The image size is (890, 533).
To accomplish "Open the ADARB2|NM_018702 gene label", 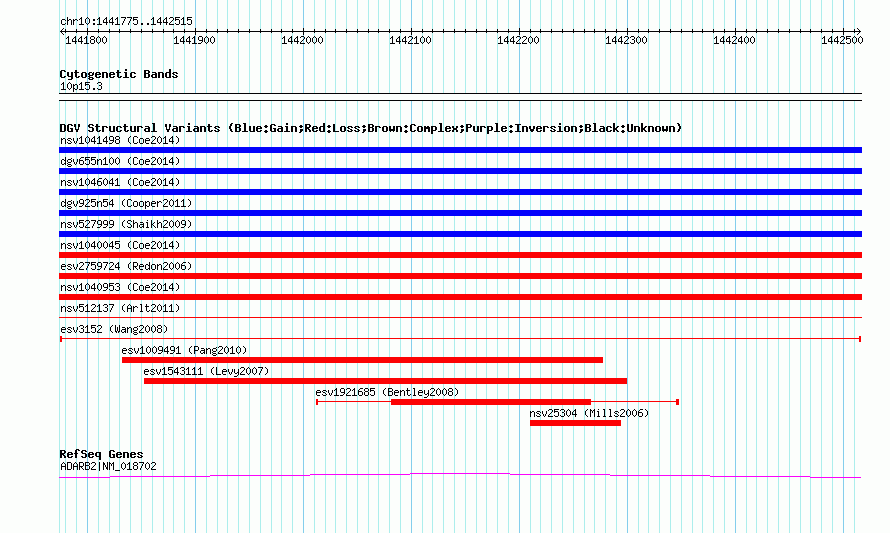I will [x=108, y=466].
